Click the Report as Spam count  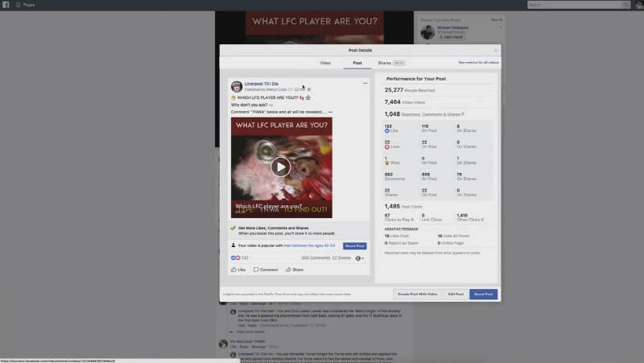click(x=401, y=243)
